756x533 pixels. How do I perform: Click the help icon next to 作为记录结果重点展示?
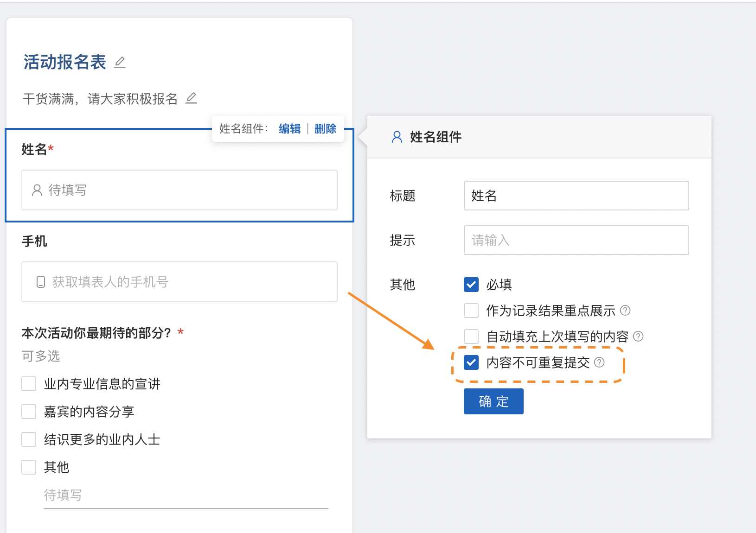625,311
